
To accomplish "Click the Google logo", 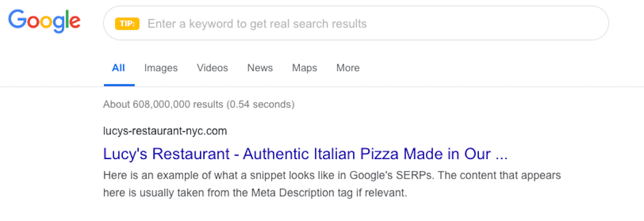I will (44, 21).
